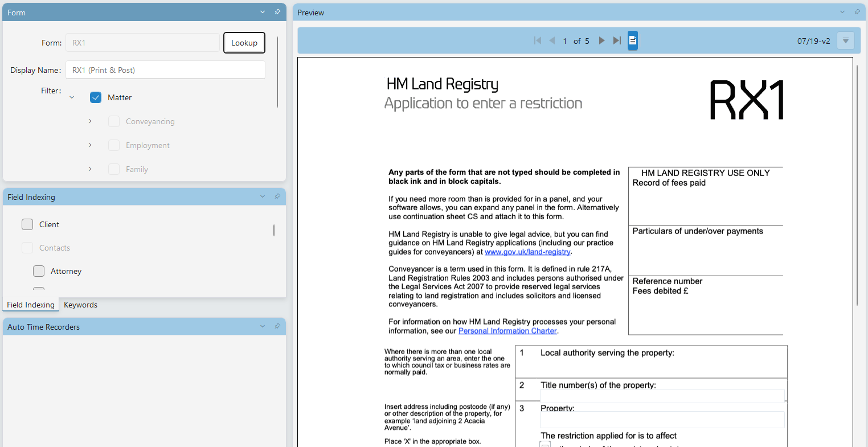The height and width of the screenshot is (447, 868).
Task: Check the Client field indexing box
Action: [x=27, y=224]
